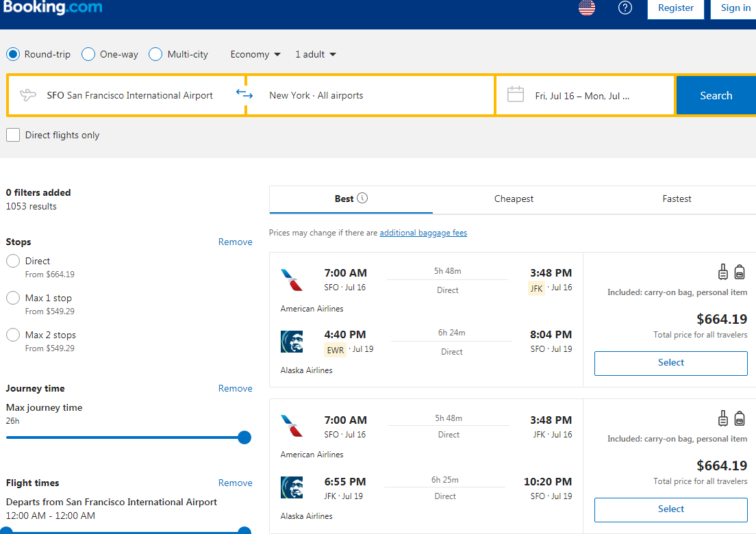Adjust the Max journey time slider
The image size is (756, 534).
(x=244, y=437)
